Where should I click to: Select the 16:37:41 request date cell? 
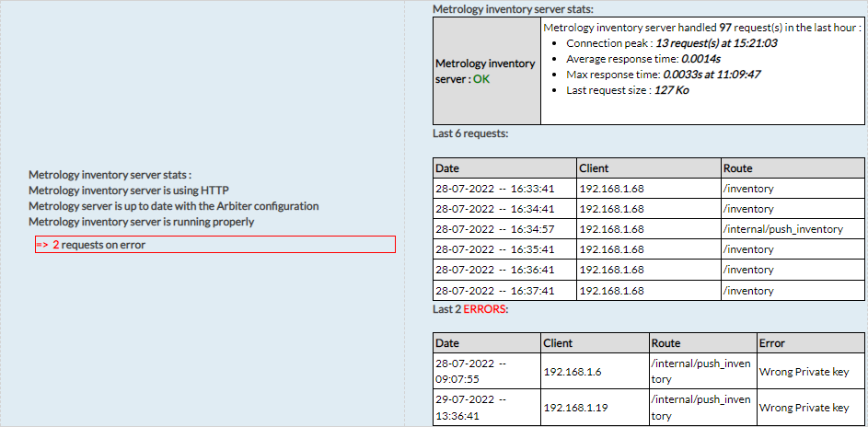(x=495, y=290)
